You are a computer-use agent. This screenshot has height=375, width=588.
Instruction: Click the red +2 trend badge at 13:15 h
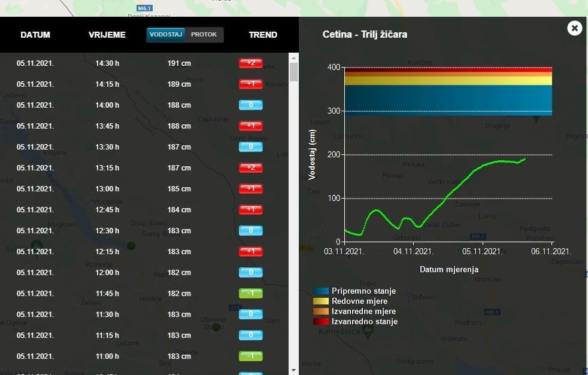[251, 167]
